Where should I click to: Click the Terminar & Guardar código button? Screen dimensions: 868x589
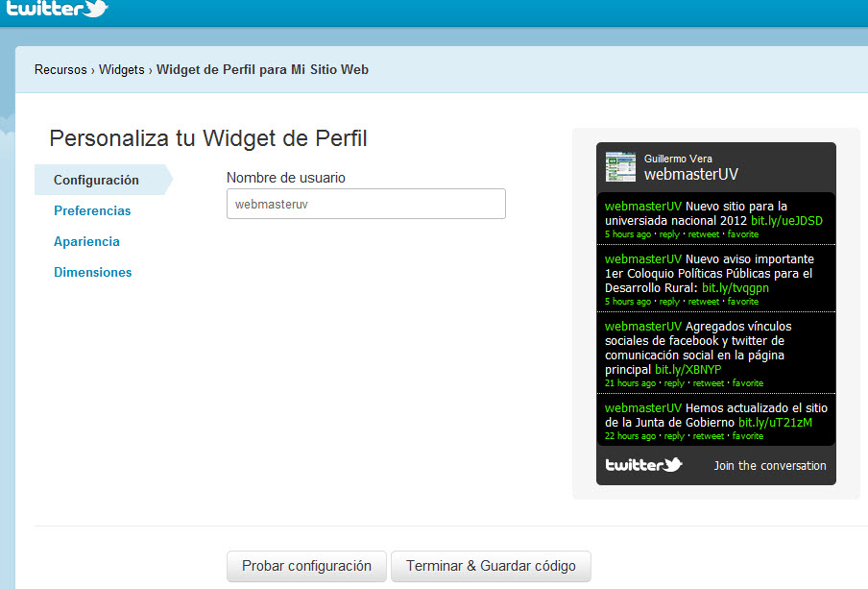pyautogui.click(x=491, y=566)
